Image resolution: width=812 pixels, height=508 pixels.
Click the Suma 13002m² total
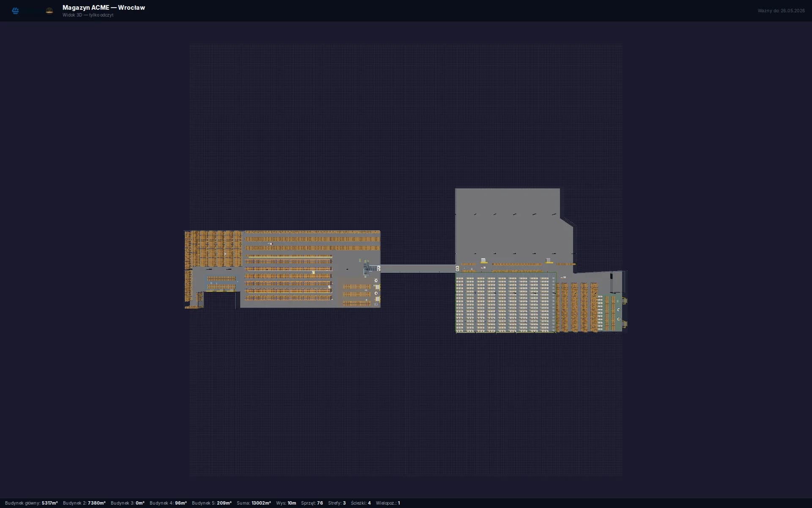[x=254, y=503]
